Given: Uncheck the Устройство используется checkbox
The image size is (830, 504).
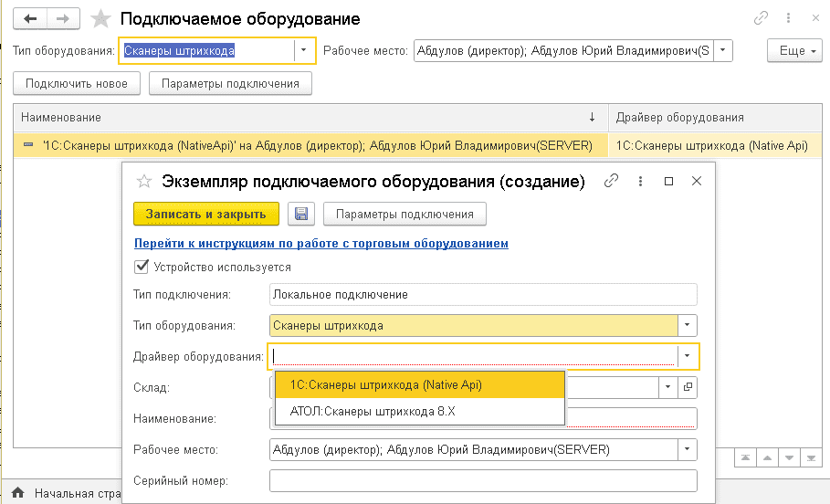Looking at the screenshot, I should 141,268.
